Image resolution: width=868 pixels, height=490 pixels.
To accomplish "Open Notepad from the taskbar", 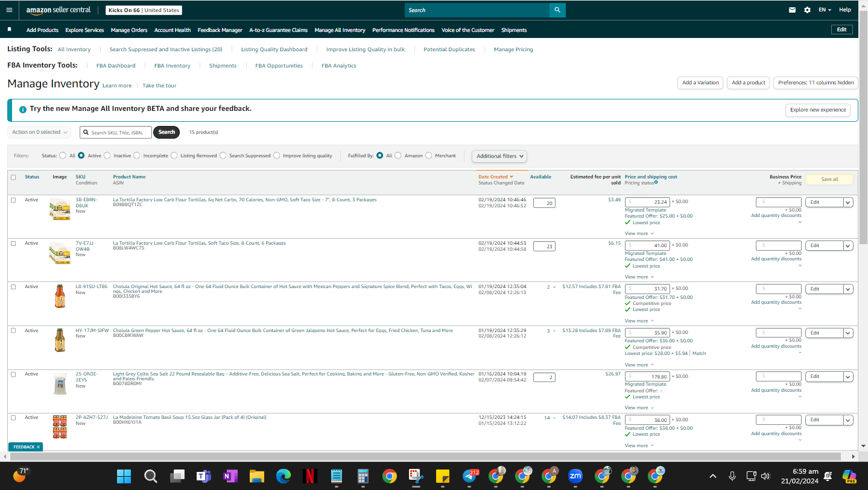I will point(336,476).
